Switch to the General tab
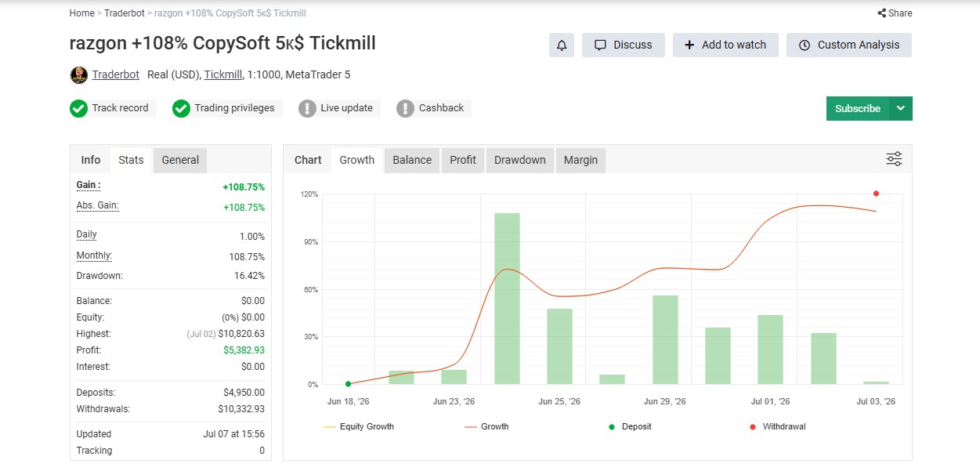 [180, 160]
